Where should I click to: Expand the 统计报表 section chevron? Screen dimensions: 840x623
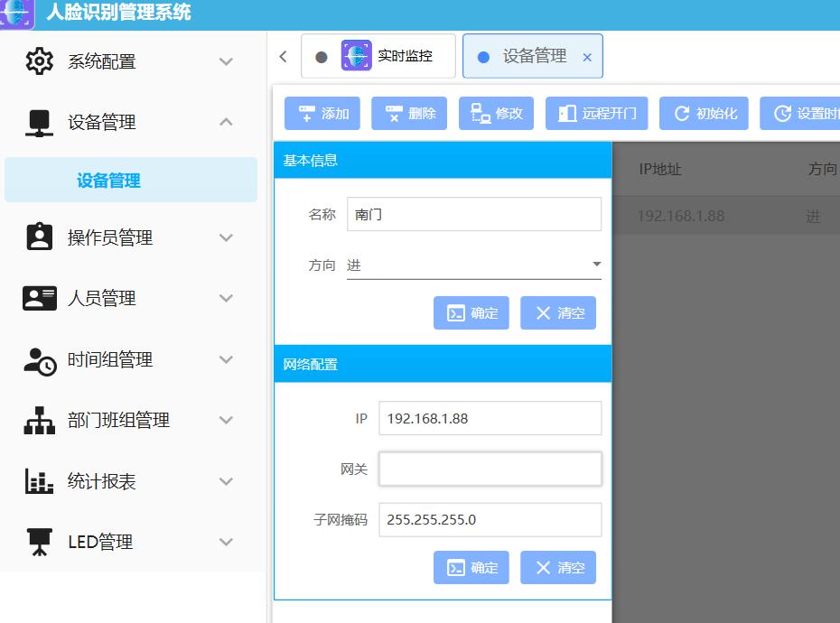click(226, 481)
